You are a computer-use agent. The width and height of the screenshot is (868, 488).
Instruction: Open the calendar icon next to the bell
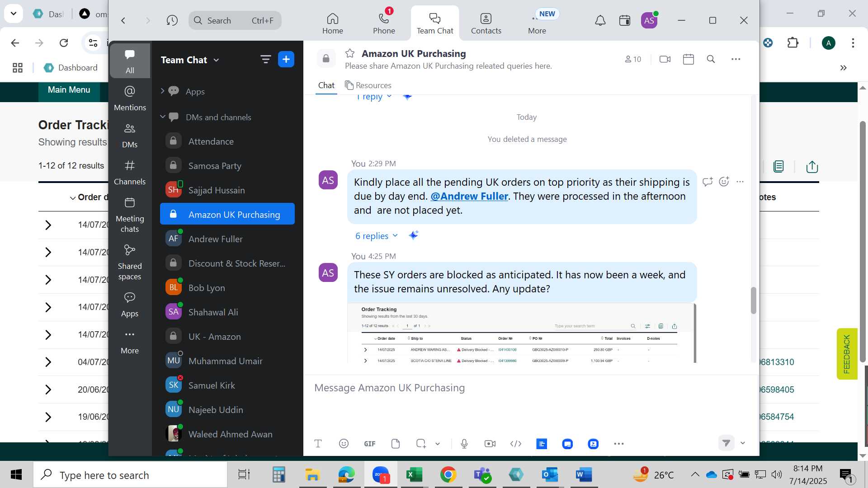pos(625,20)
